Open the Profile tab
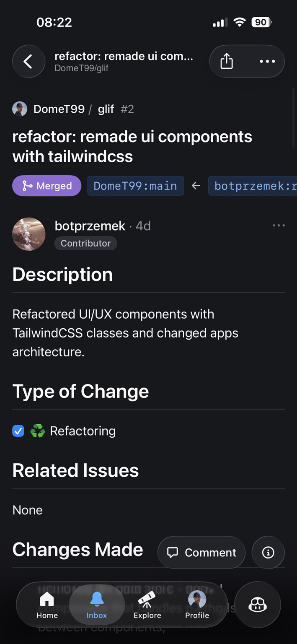297x644 pixels. 197,605
